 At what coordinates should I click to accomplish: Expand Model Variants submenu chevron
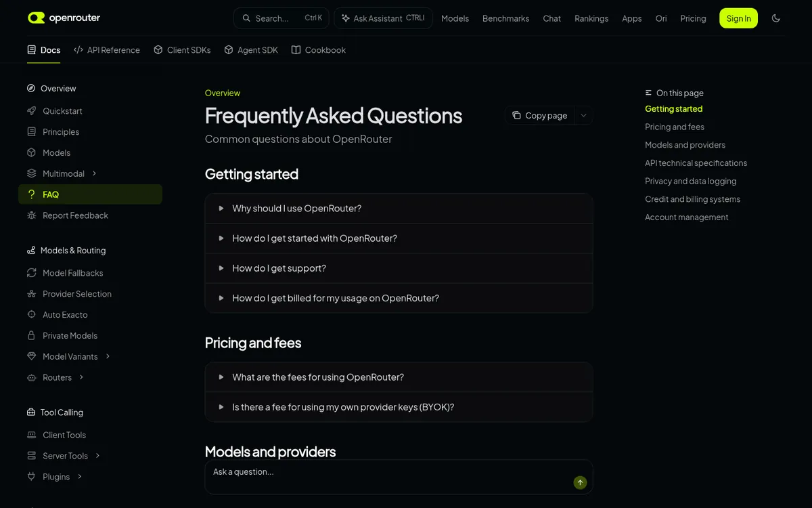pyautogui.click(x=108, y=356)
